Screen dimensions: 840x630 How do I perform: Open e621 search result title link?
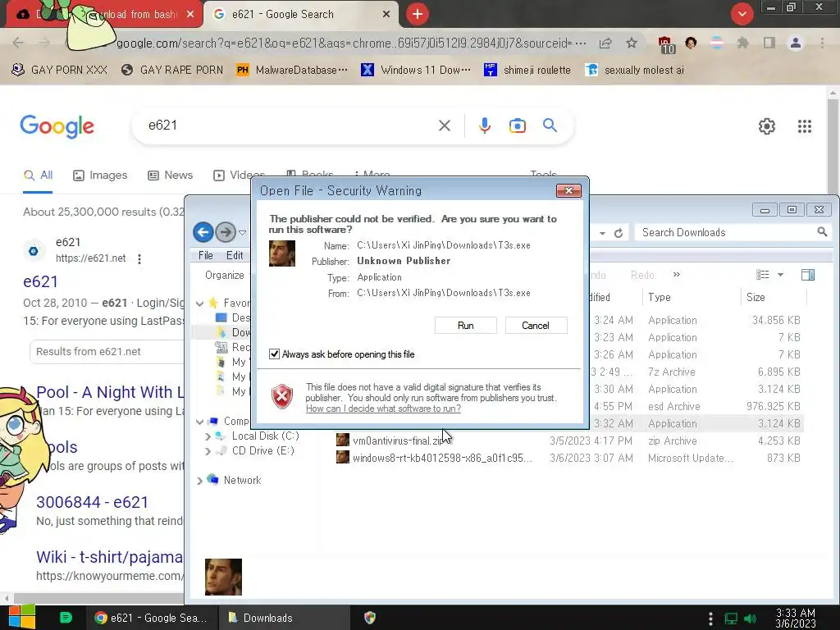(x=40, y=282)
